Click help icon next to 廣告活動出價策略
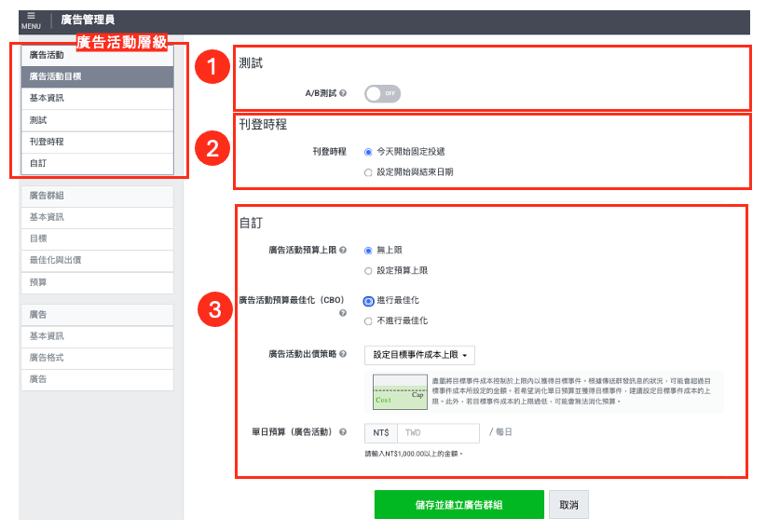Screen dimensions: 766x532 [343, 354]
